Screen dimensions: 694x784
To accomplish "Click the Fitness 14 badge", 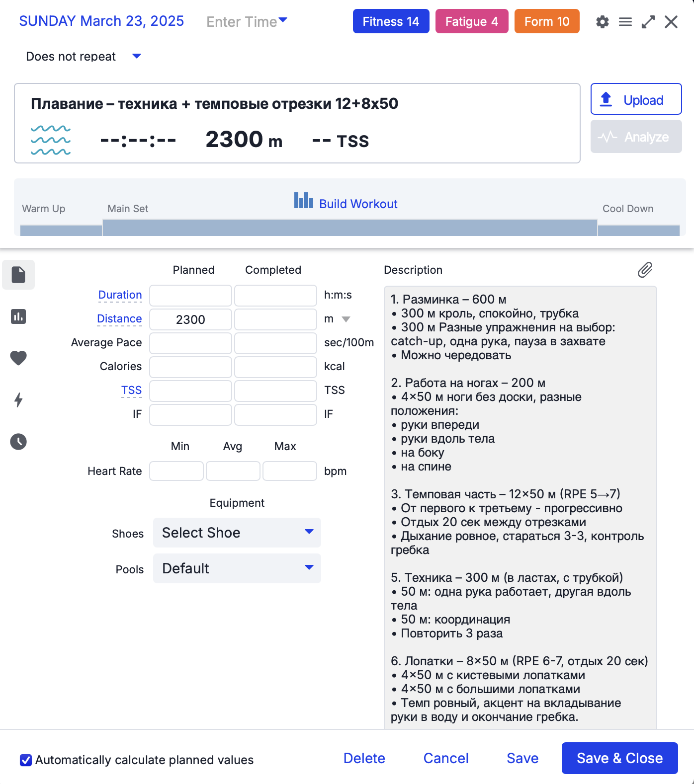I will (391, 21).
